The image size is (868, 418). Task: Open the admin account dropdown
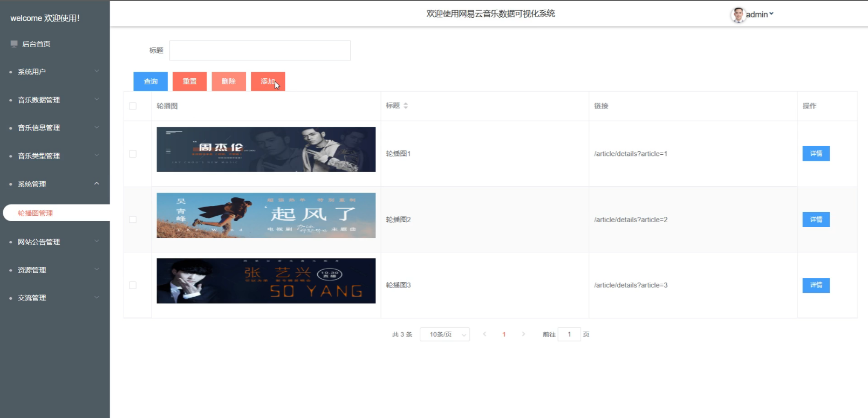click(x=760, y=15)
